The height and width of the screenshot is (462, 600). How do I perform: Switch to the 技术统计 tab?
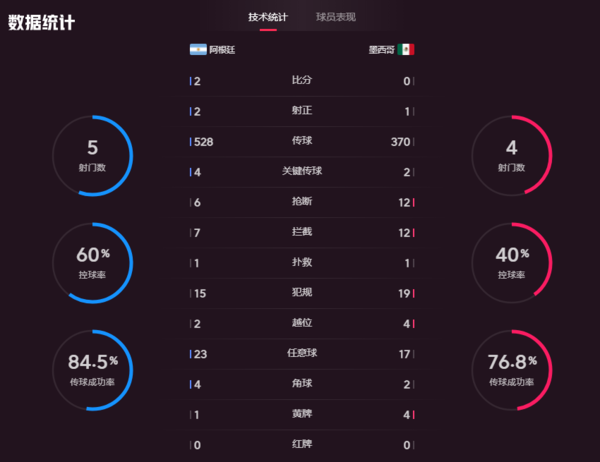pyautogui.click(x=268, y=17)
